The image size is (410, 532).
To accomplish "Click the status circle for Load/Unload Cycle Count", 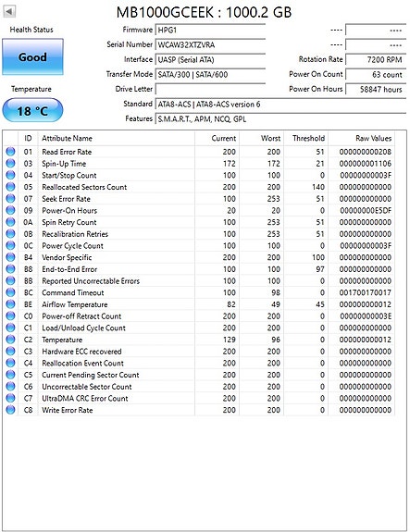I will coord(10,328).
